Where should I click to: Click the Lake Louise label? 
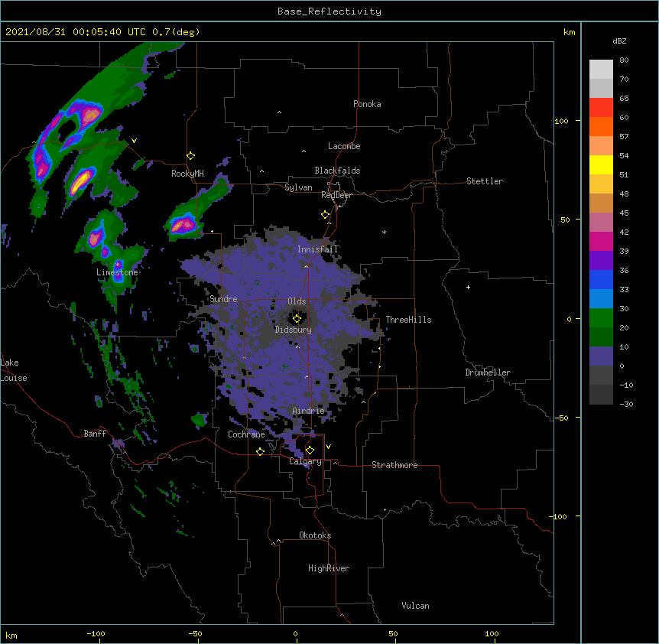pyautogui.click(x=14, y=370)
